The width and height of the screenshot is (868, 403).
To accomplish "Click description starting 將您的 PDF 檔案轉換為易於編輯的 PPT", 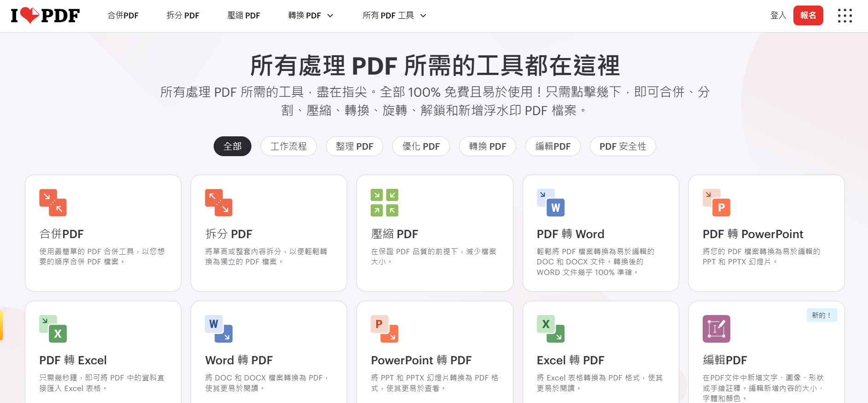I will 761,257.
